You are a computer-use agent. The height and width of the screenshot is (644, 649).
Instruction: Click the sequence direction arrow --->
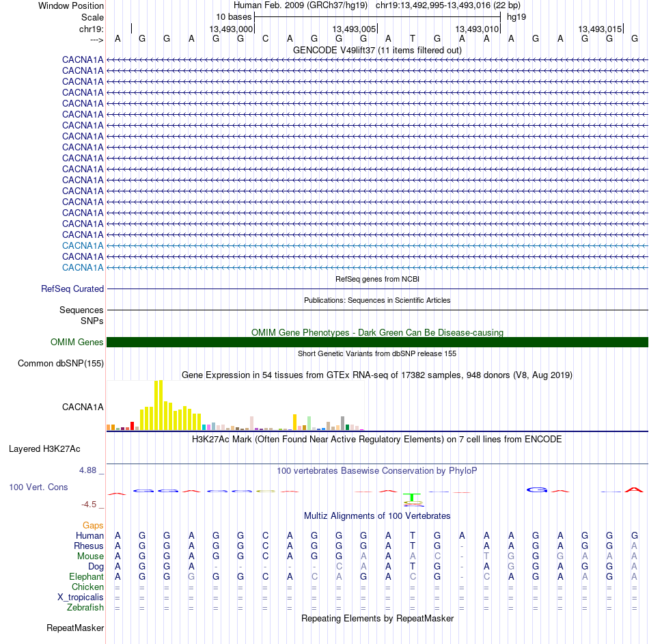(97, 40)
